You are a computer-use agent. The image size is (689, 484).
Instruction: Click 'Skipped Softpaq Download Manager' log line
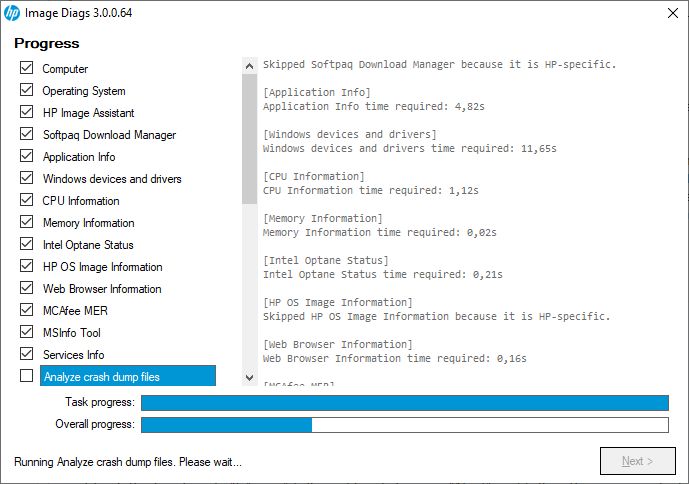(x=439, y=65)
